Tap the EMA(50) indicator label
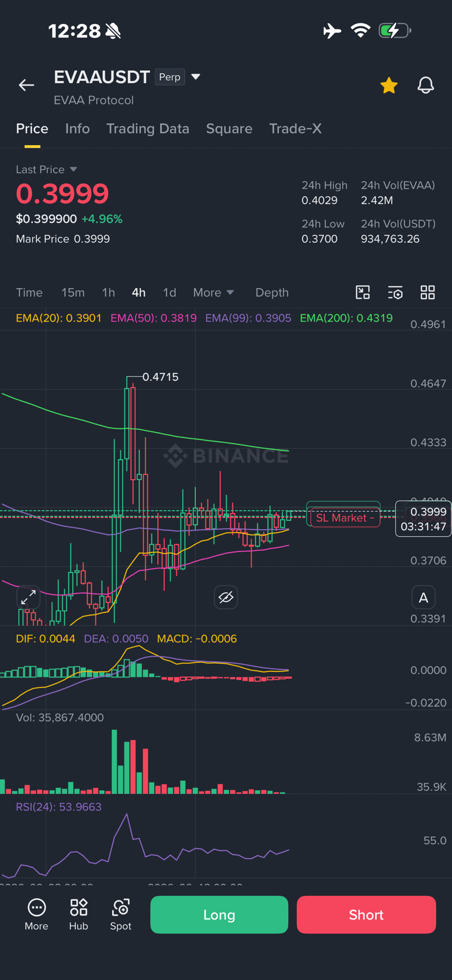Viewport: 452px width, 980px height. click(153, 318)
